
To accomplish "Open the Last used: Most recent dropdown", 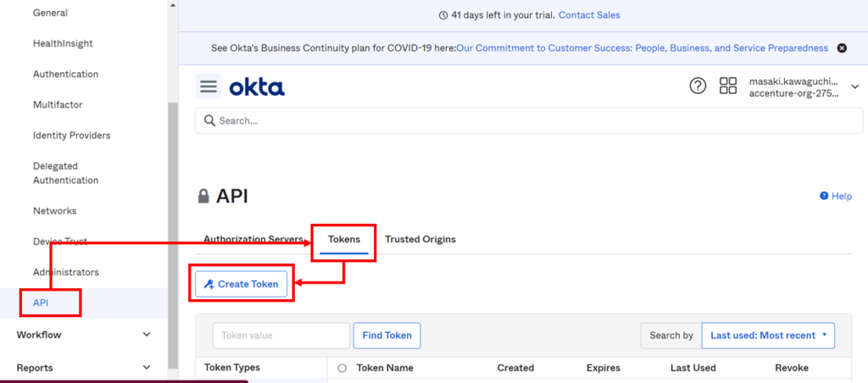I will click(768, 336).
